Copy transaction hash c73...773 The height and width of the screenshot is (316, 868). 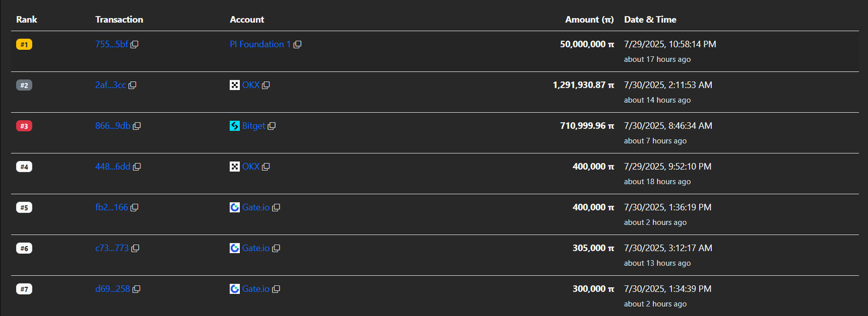point(135,248)
